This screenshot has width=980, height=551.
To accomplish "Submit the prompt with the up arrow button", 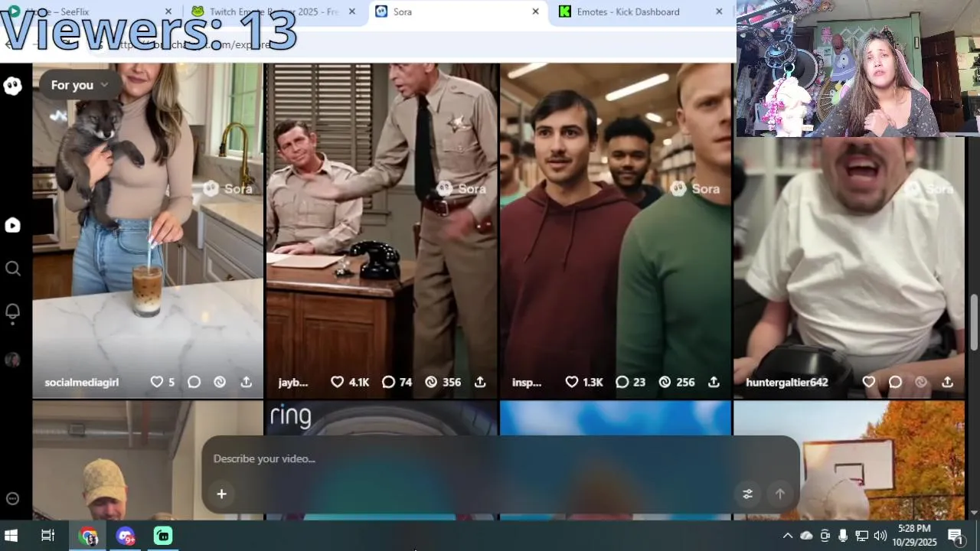I will coord(780,494).
